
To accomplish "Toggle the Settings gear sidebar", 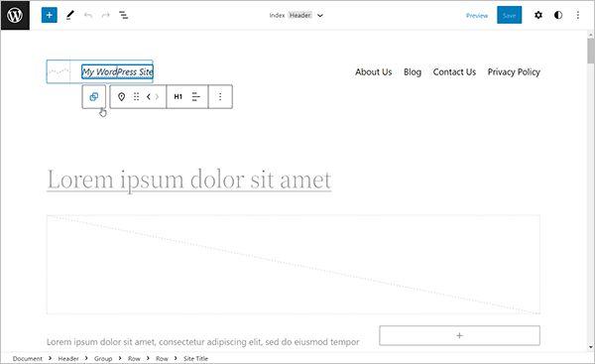I will 538,15.
